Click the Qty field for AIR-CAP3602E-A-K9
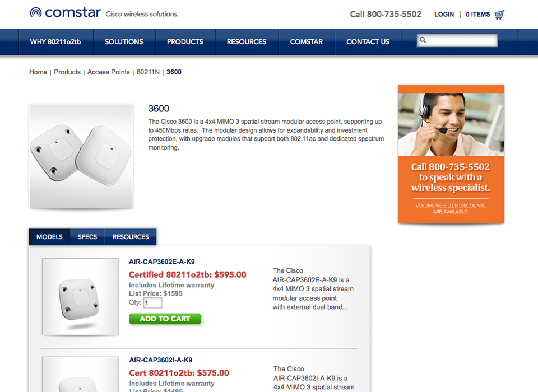Image resolution: width=538 pixels, height=392 pixels. pos(152,303)
